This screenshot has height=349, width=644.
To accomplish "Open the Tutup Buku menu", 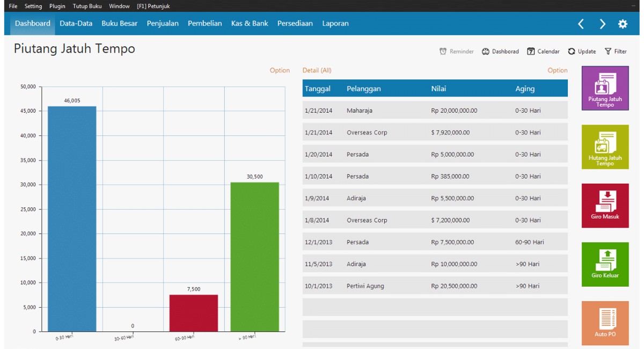I will [x=87, y=6].
